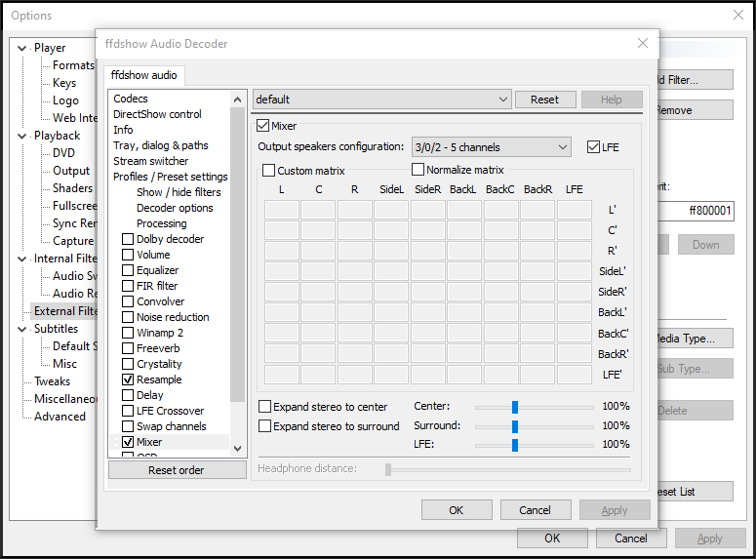756x559 pixels.
Task: Open the default preset dropdown
Action: (x=381, y=100)
